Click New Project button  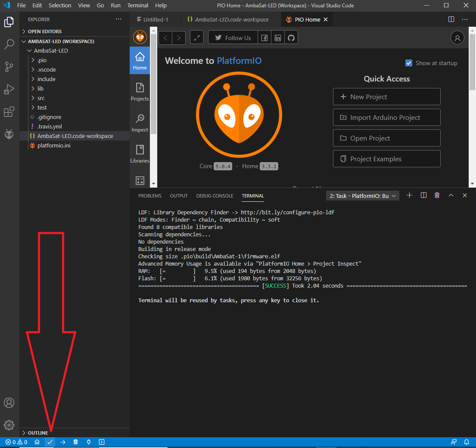[386, 97]
